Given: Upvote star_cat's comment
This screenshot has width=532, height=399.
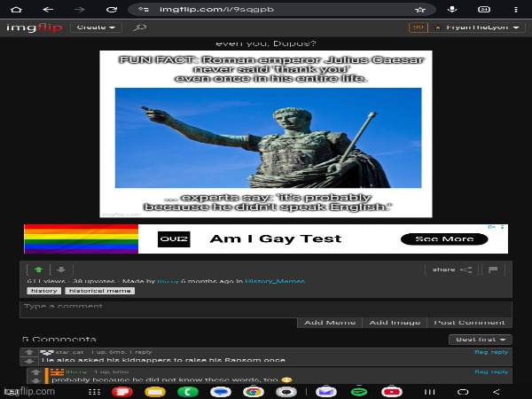Looking at the screenshot, I should pos(29,352).
